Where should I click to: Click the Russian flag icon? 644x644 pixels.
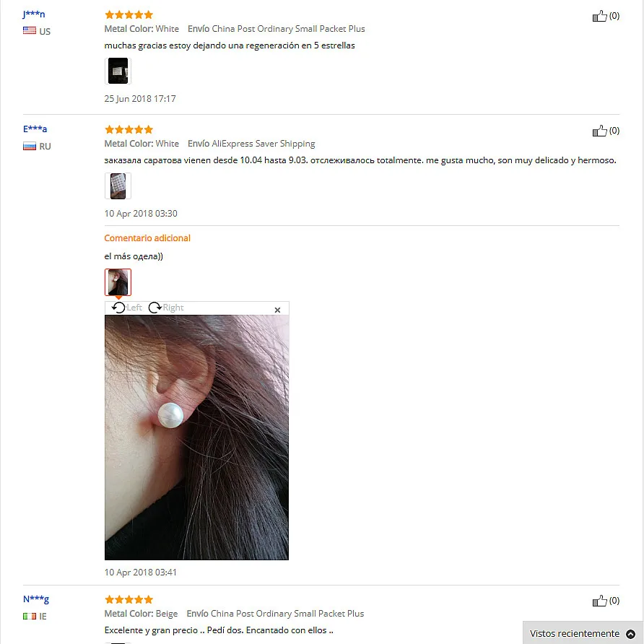pyautogui.click(x=30, y=146)
